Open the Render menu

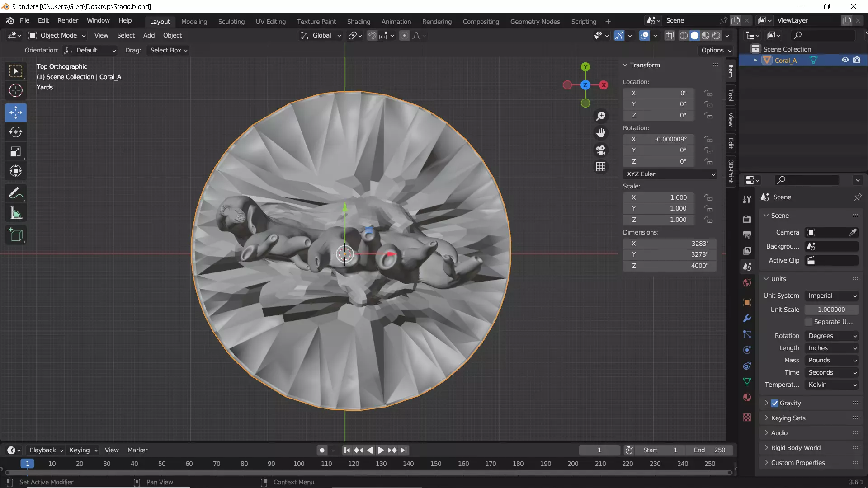(68, 20)
